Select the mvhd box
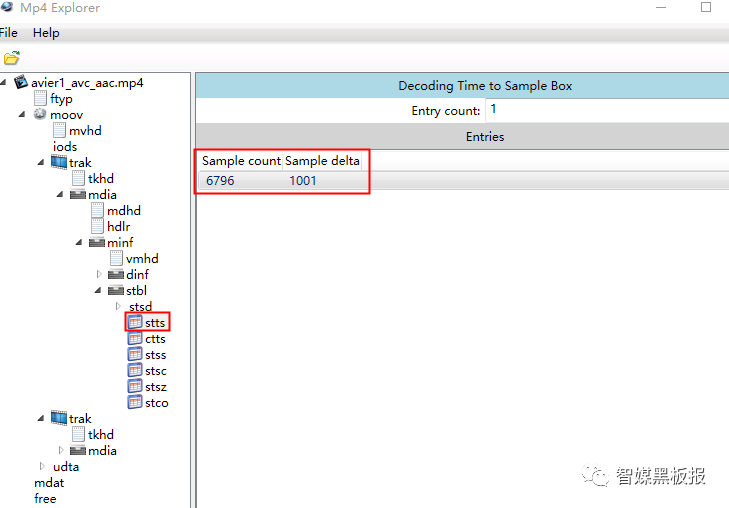729x508 pixels. [85, 131]
